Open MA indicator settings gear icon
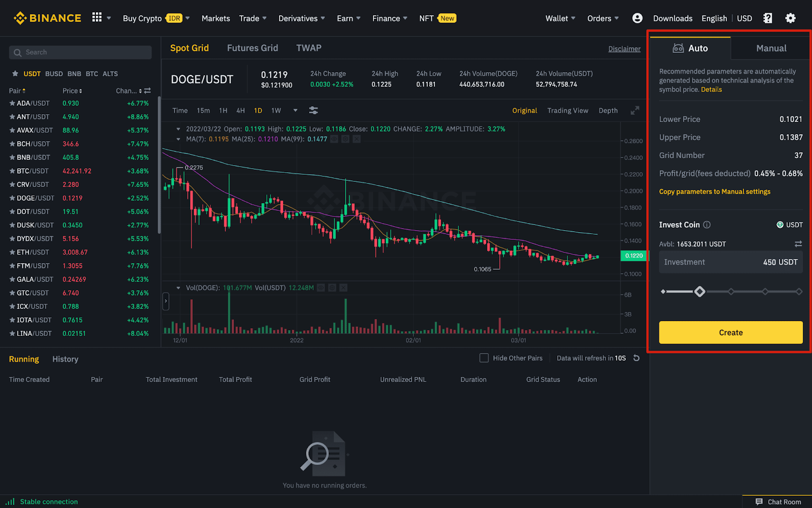This screenshot has height=508, width=812. [x=346, y=139]
